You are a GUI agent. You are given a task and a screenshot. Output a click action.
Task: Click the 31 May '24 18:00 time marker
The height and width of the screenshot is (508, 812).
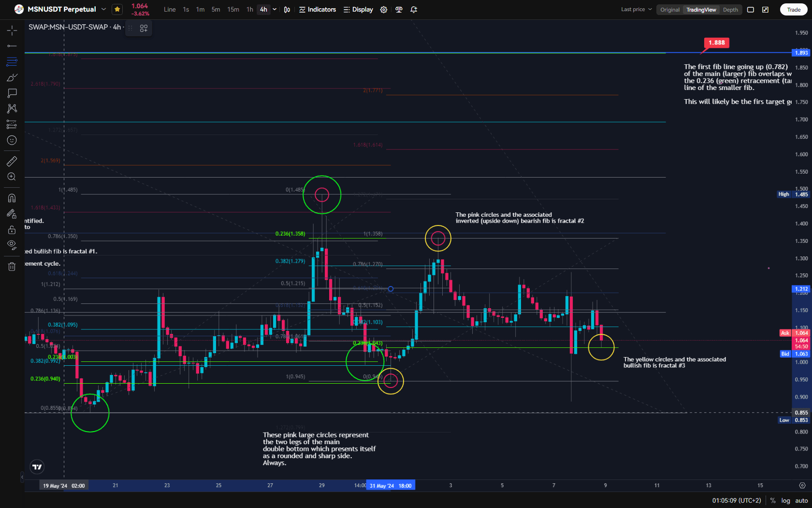tap(391, 486)
